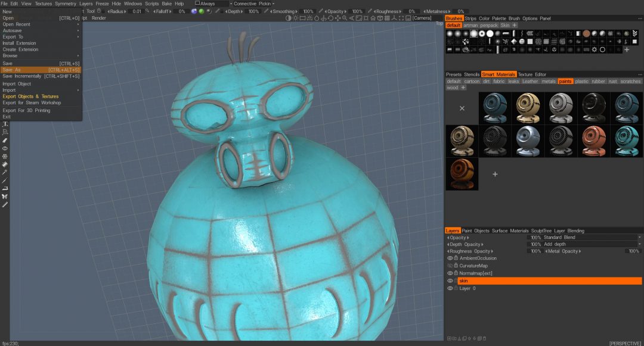
Task: Toggle lock on CurvatureMap layer
Action: point(456,265)
